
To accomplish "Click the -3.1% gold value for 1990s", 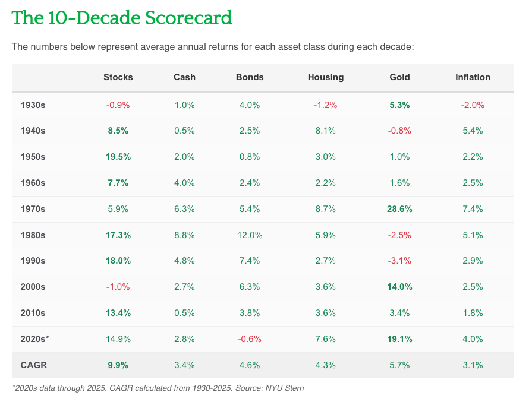I will pyautogui.click(x=399, y=261).
